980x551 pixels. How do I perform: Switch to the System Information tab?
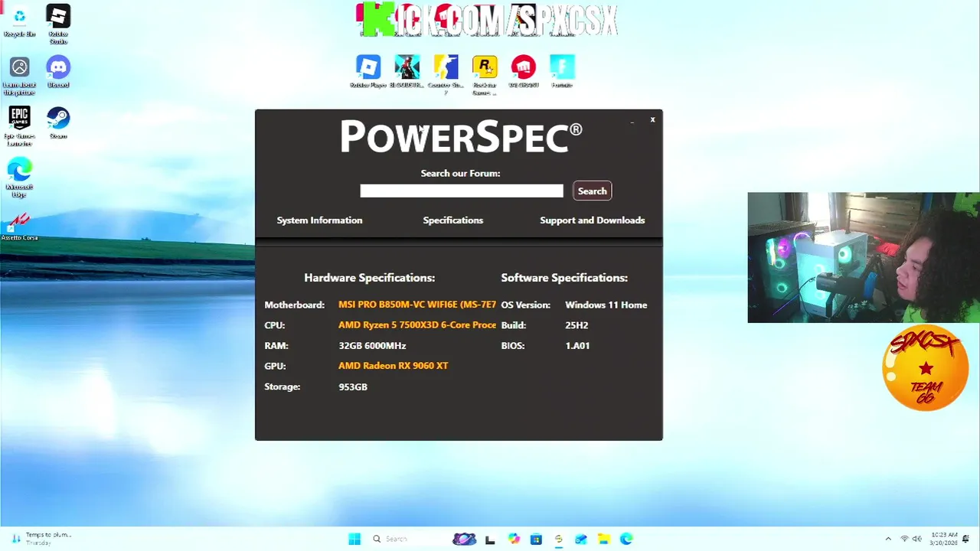pyautogui.click(x=319, y=220)
